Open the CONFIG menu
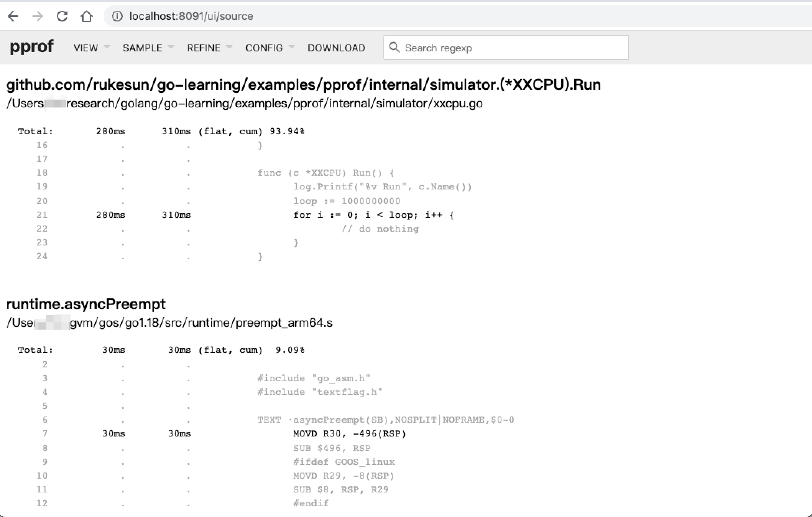The width and height of the screenshot is (812, 517). click(x=264, y=48)
